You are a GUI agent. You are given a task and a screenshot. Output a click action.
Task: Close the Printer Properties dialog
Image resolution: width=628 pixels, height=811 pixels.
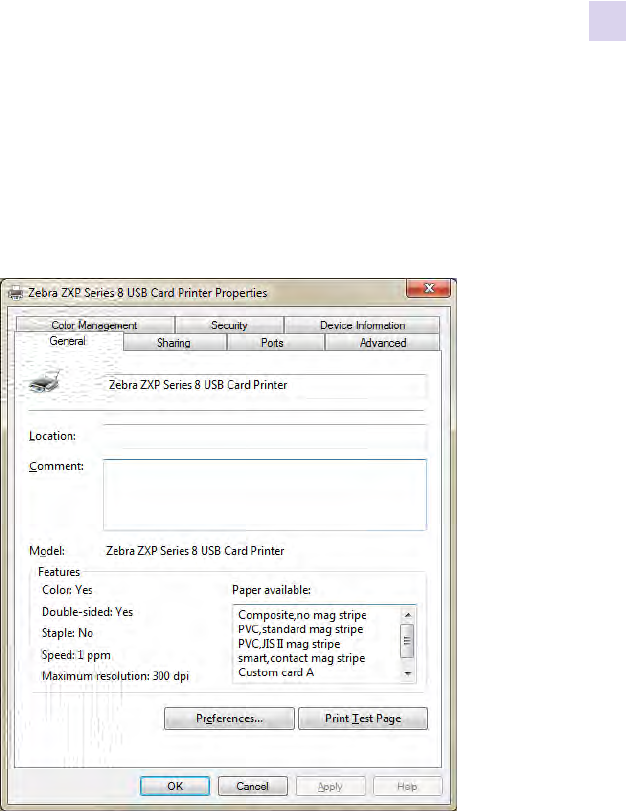(x=429, y=289)
